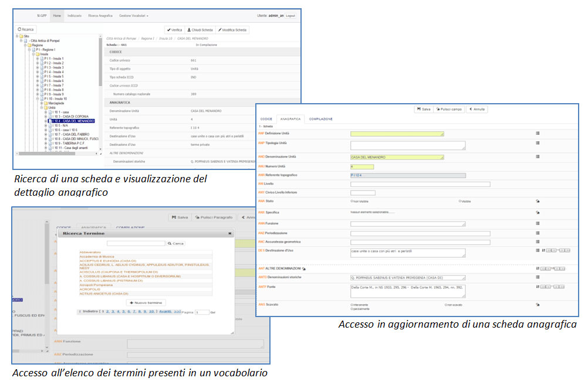Click eraser icon in the Stato row
This screenshot has width=588, height=388.
[538, 200]
